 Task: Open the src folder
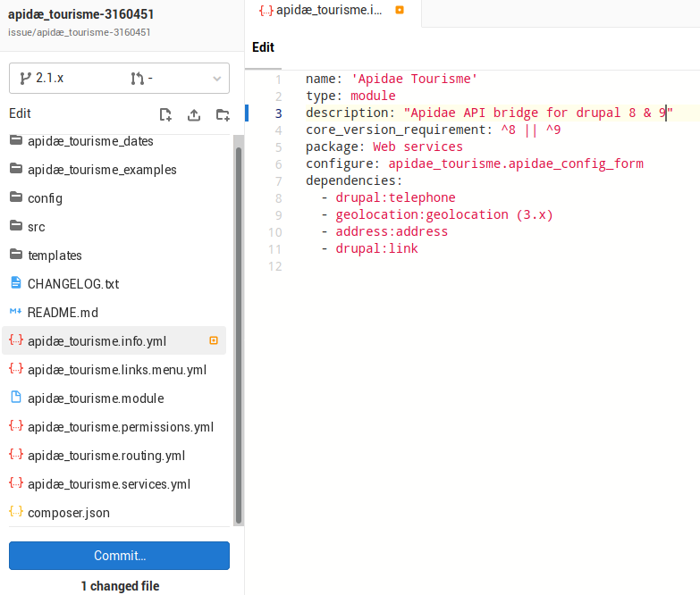point(36,227)
